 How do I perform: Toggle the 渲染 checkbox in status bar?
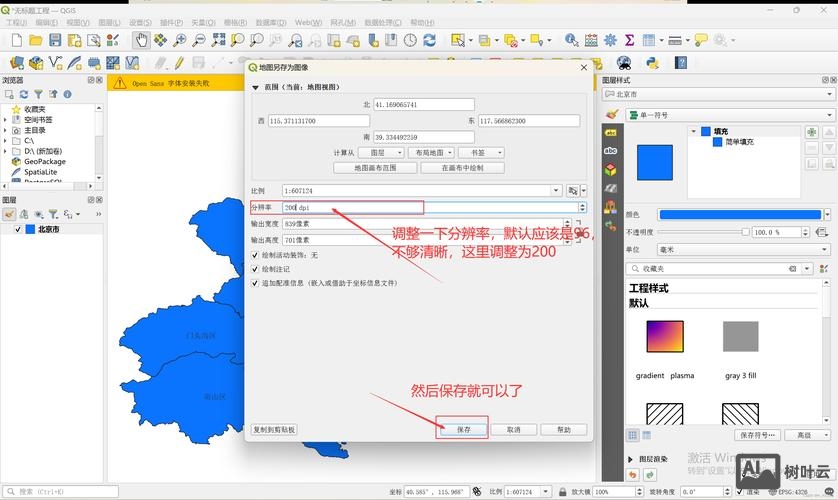(740, 491)
